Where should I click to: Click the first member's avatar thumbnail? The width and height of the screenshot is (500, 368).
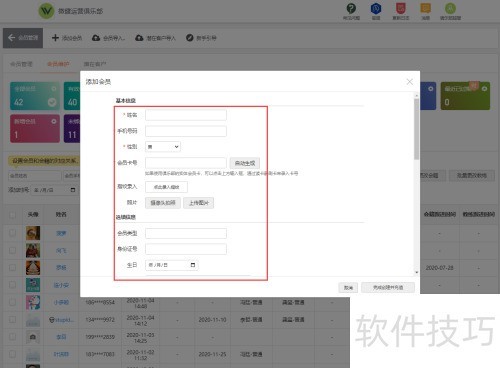pos(33,233)
